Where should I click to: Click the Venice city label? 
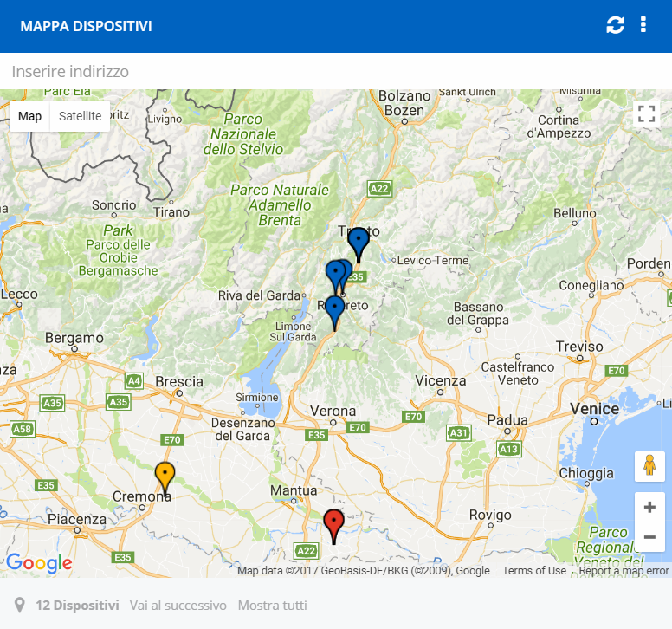click(x=594, y=409)
